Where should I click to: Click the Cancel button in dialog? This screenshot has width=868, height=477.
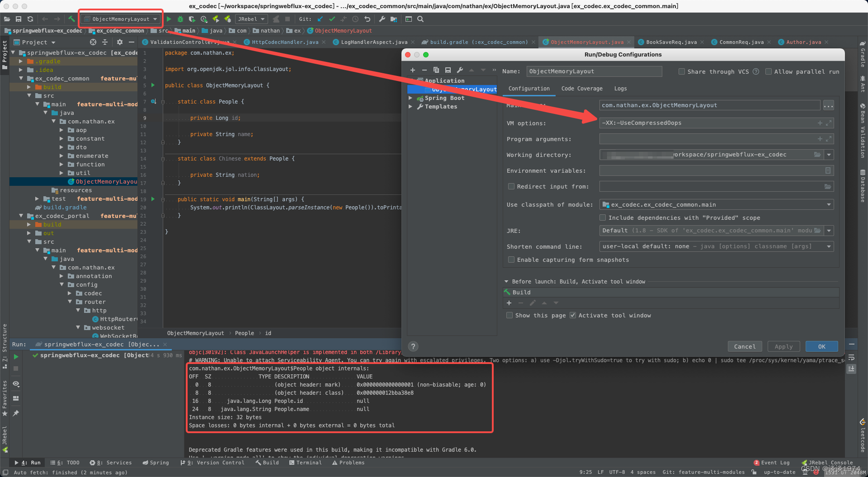(x=745, y=346)
